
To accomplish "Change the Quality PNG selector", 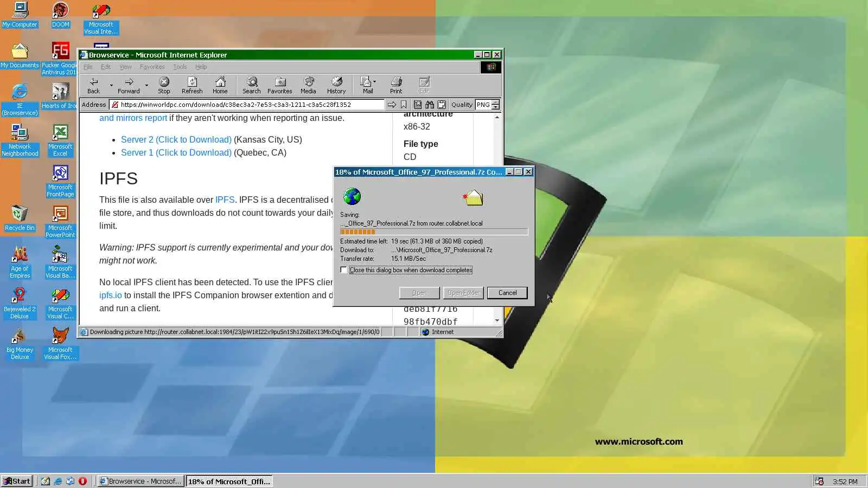I will [487, 105].
